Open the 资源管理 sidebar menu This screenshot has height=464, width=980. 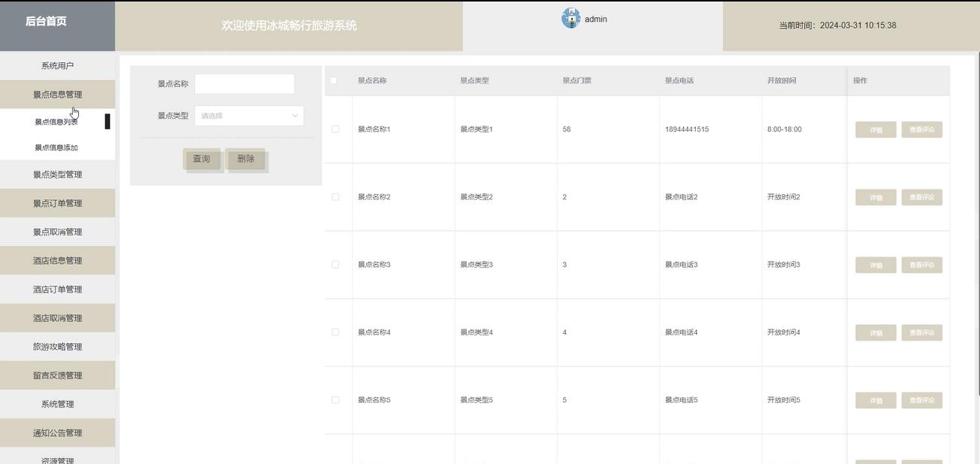coord(58,457)
